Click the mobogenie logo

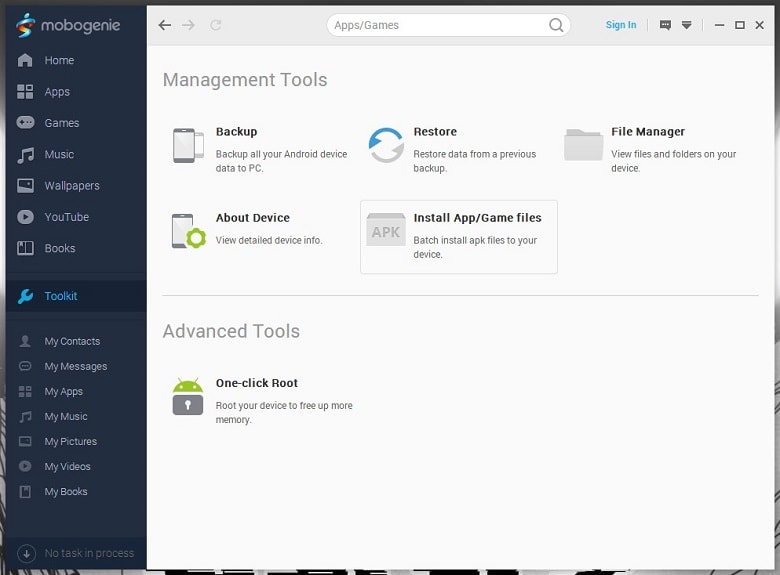(x=68, y=25)
